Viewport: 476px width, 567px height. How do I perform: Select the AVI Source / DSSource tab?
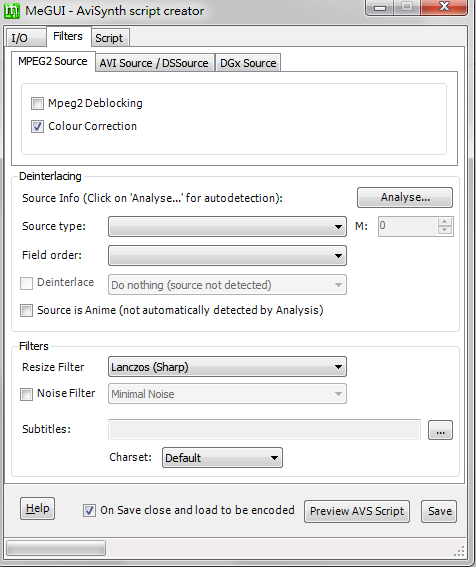154,63
